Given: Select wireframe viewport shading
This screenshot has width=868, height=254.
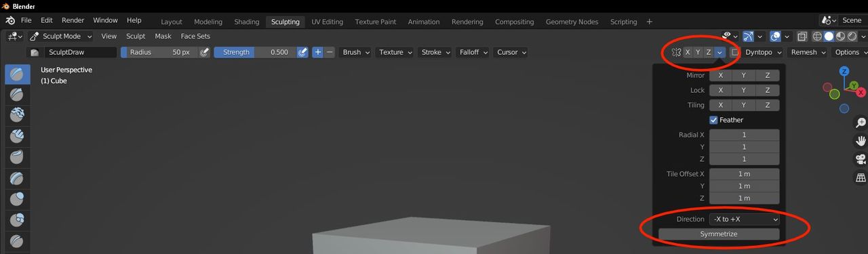Looking at the screenshot, I should [817, 37].
